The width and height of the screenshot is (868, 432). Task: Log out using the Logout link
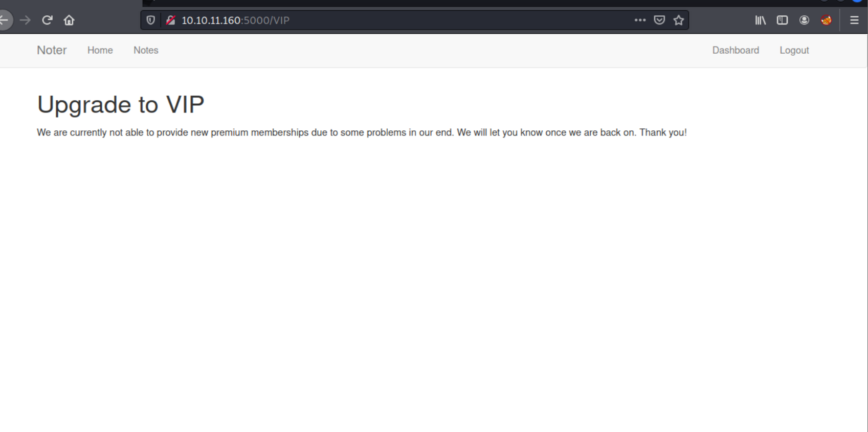794,50
